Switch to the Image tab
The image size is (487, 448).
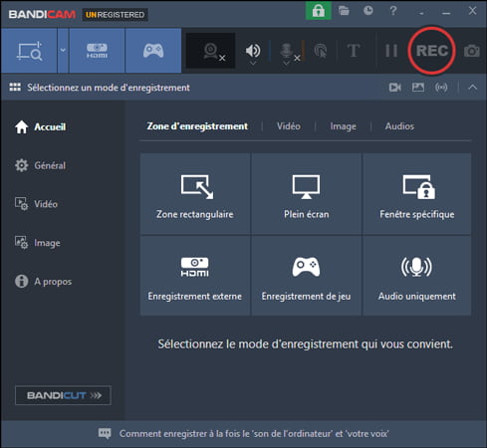pyautogui.click(x=343, y=126)
